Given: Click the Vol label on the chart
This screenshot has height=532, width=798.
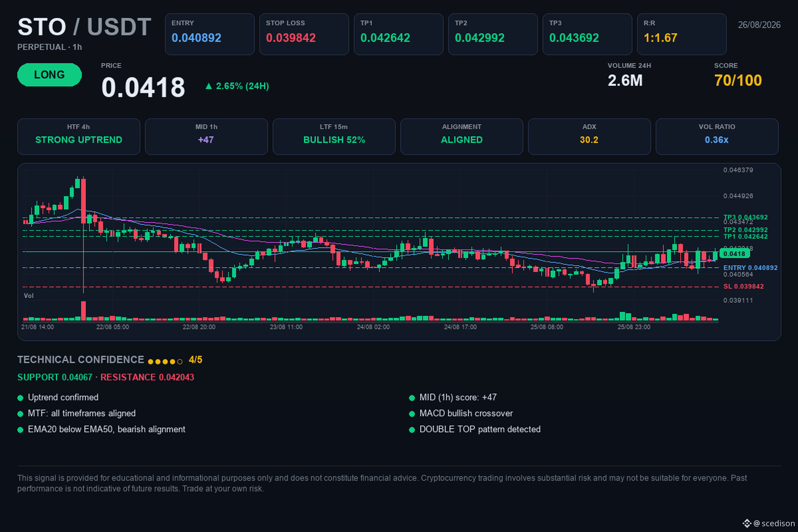Looking at the screenshot, I should [x=29, y=296].
